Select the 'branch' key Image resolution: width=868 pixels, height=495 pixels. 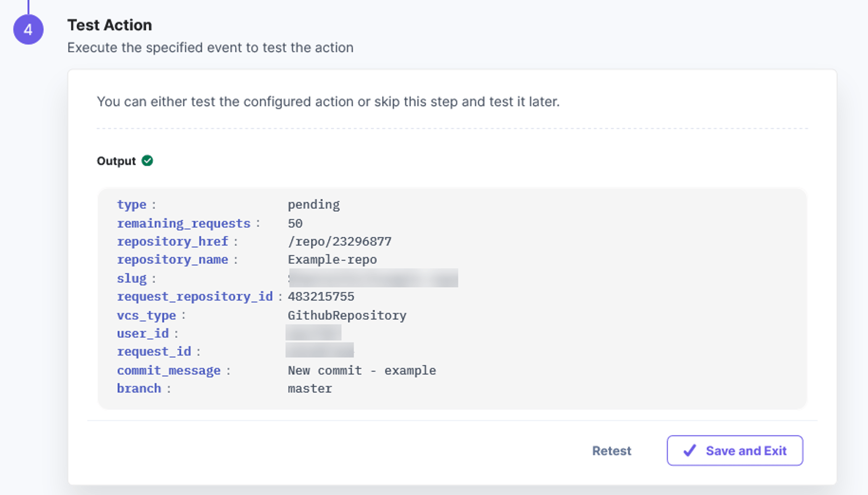click(x=139, y=389)
